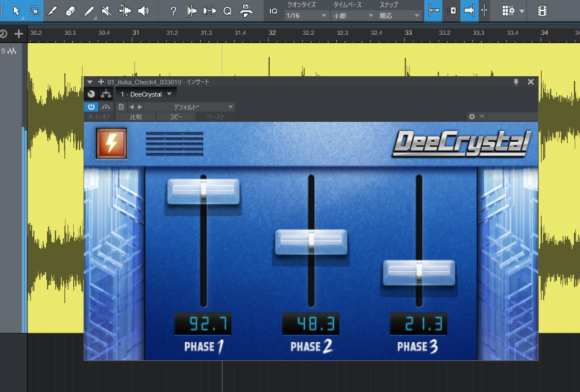Screen dimensions: 580x392
Task: Click the 21.3 Phase 3 value display
Action: [x=419, y=324]
